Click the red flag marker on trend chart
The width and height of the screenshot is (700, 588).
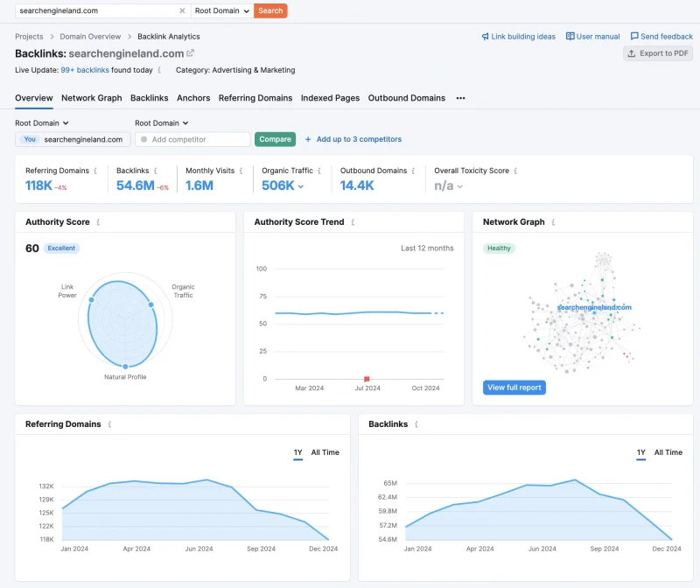tap(367, 379)
